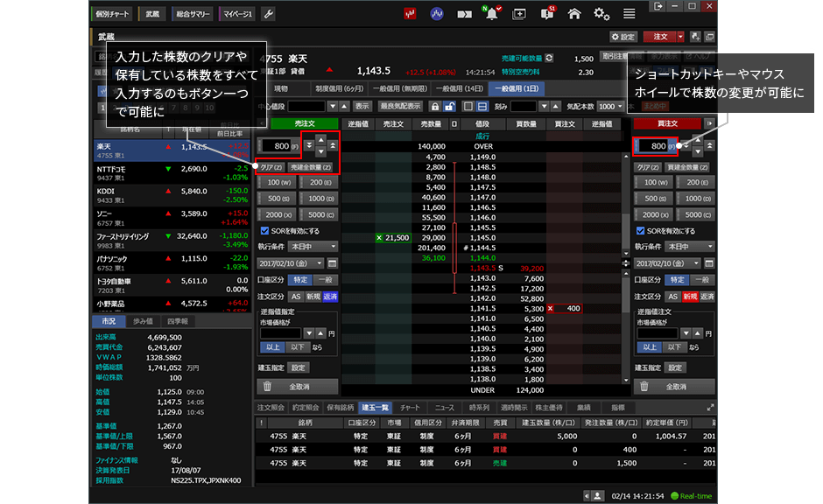823x504 pixels.
Task: Open the double-gear settings icon
Action: coord(601,14)
